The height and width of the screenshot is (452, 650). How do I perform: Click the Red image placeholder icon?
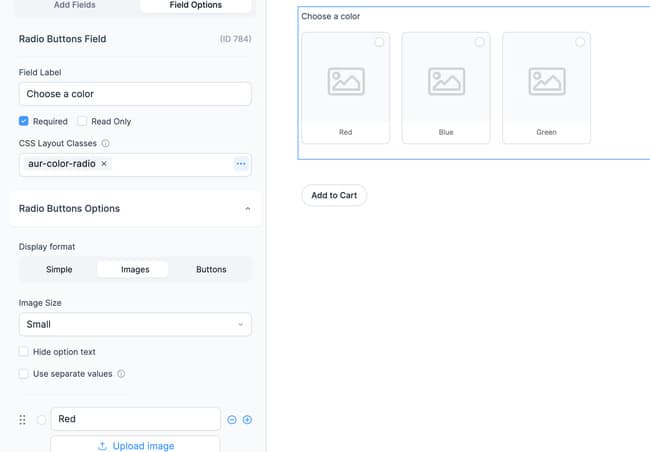[346, 82]
